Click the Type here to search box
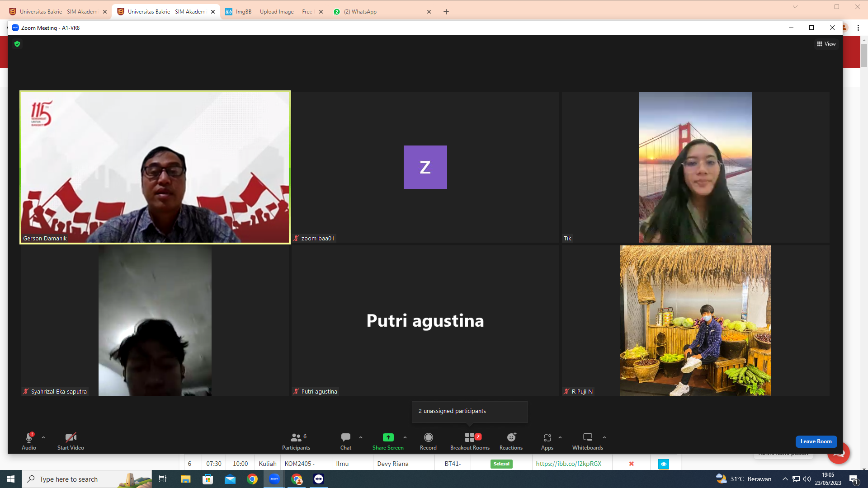The height and width of the screenshot is (488, 868). click(87, 479)
